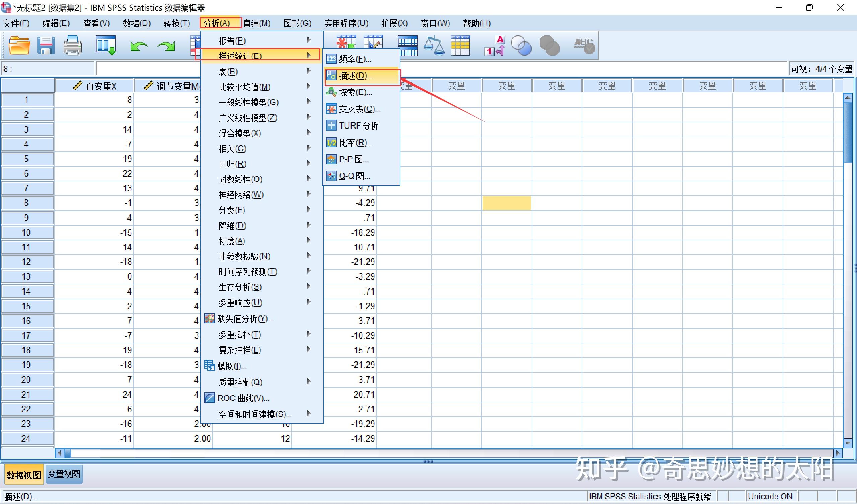
Task: Expand the 表(B) submenu
Action: tap(262, 71)
